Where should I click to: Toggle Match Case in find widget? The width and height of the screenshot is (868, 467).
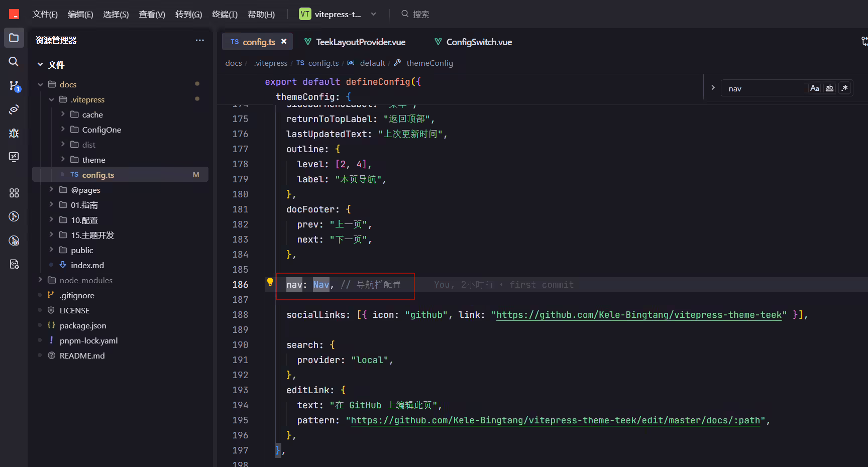(x=815, y=88)
